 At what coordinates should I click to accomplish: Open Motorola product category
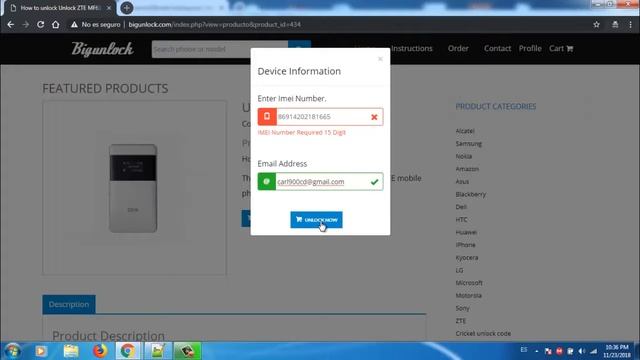point(469,296)
